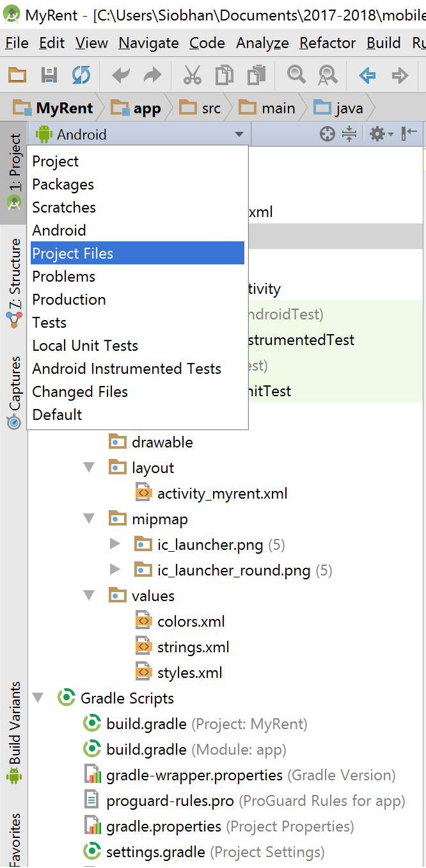This screenshot has width=426, height=868.
Task: Sync project using the refresh toolbar icon
Action: (x=81, y=75)
